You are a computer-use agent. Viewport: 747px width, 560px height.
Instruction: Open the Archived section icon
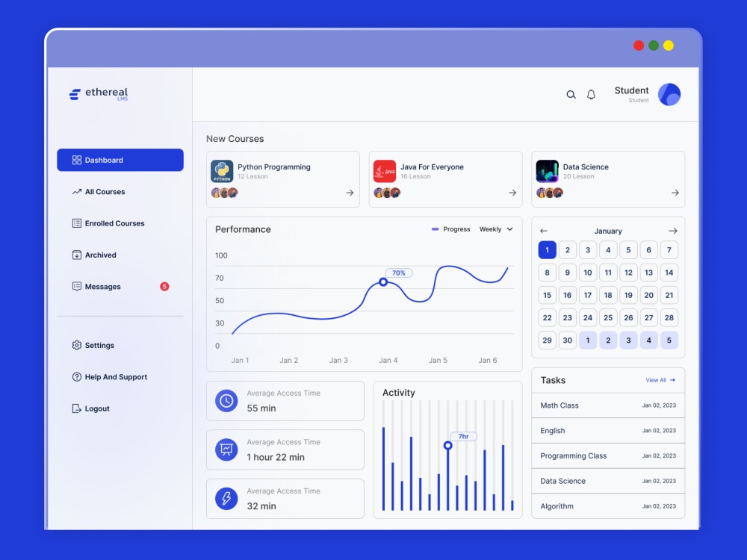pyautogui.click(x=76, y=255)
